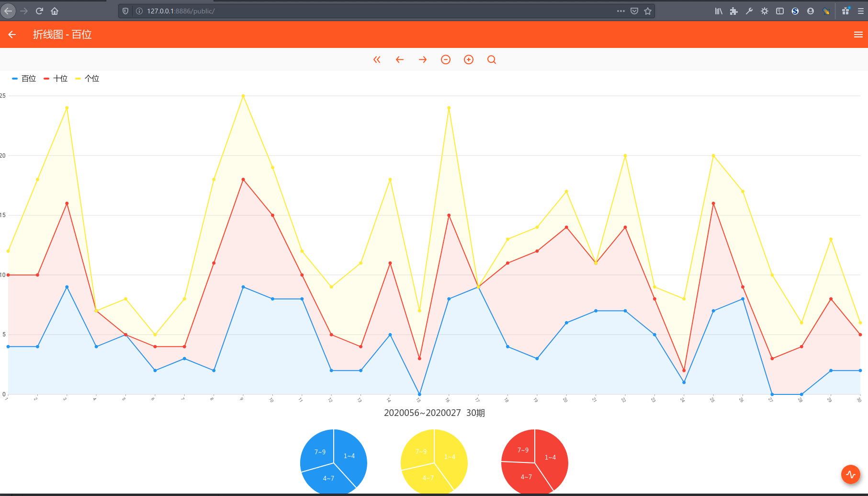Select 7~9 slice of red pie chart
The width and height of the screenshot is (868, 496).
(523, 450)
